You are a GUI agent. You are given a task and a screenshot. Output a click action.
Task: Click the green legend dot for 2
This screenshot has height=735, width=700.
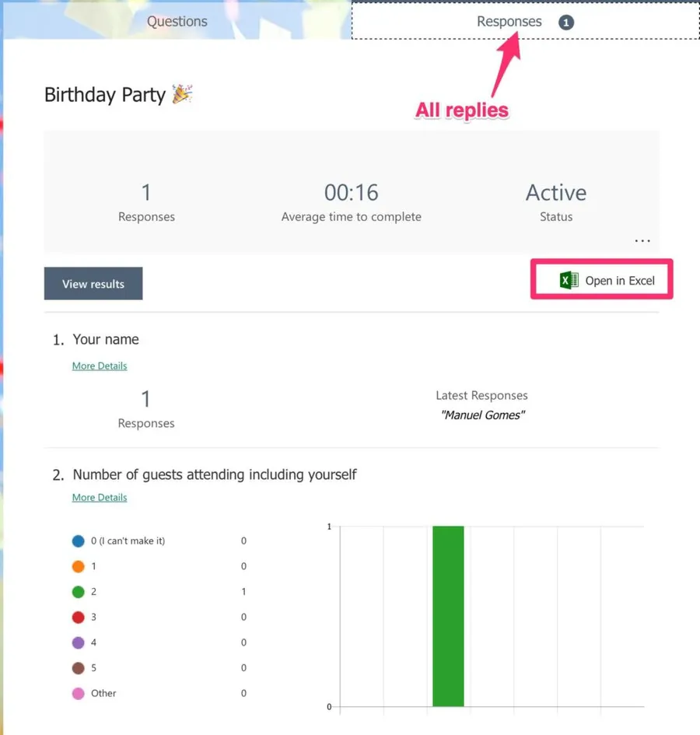pyautogui.click(x=78, y=592)
